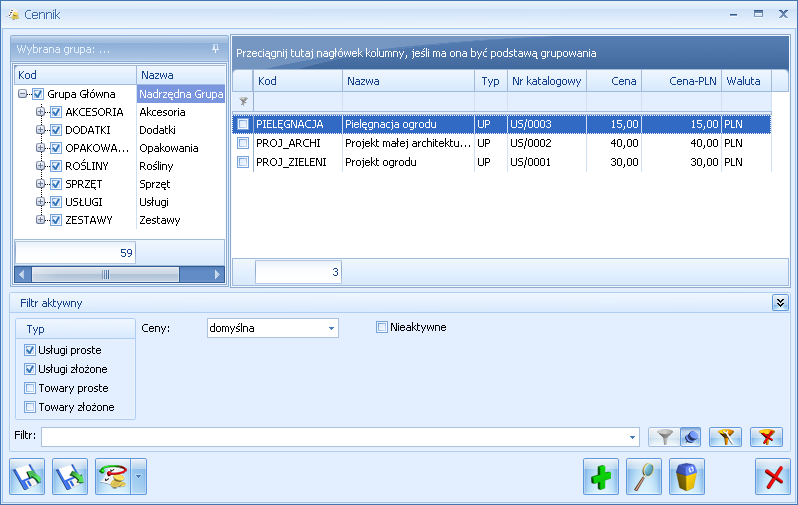Expand the SPRZĘT tree node
Screen dimensions: 798x505
(x=40, y=184)
